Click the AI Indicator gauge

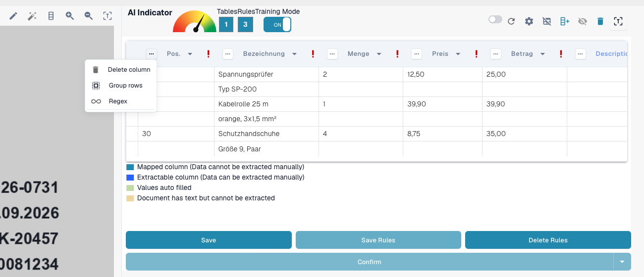[x=194, y=22]
